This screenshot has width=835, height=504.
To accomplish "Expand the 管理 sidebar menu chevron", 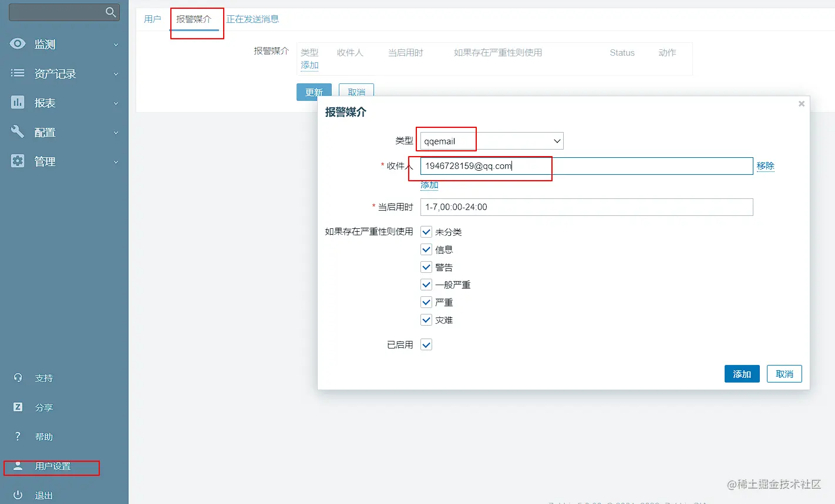I will click(116, 162).
